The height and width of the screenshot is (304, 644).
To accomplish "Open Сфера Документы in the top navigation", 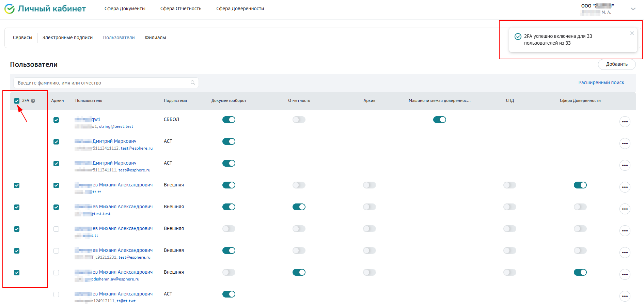I will 125,9.
